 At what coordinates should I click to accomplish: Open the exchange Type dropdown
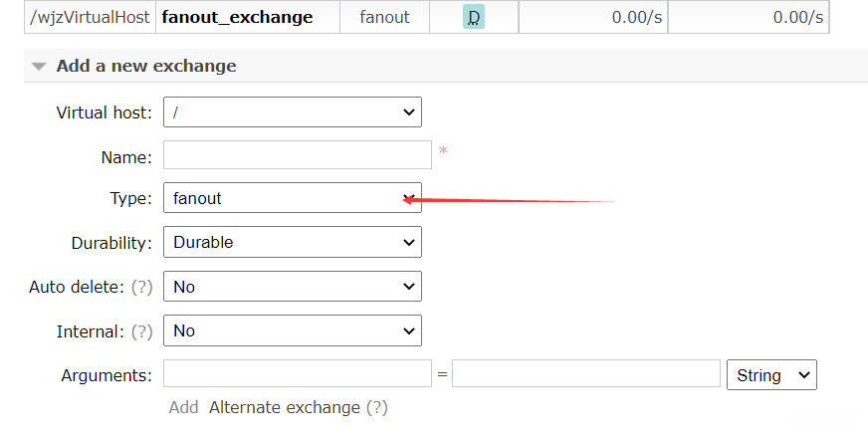point(292,198)
